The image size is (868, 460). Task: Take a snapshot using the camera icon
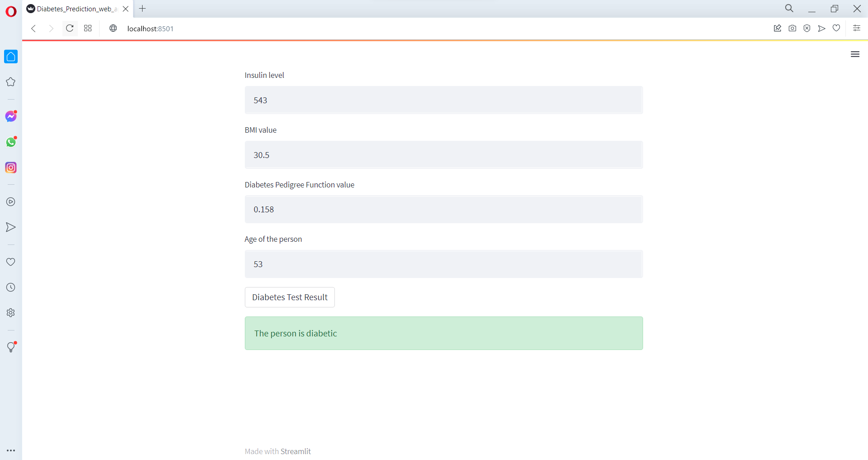tap(792, 28)
